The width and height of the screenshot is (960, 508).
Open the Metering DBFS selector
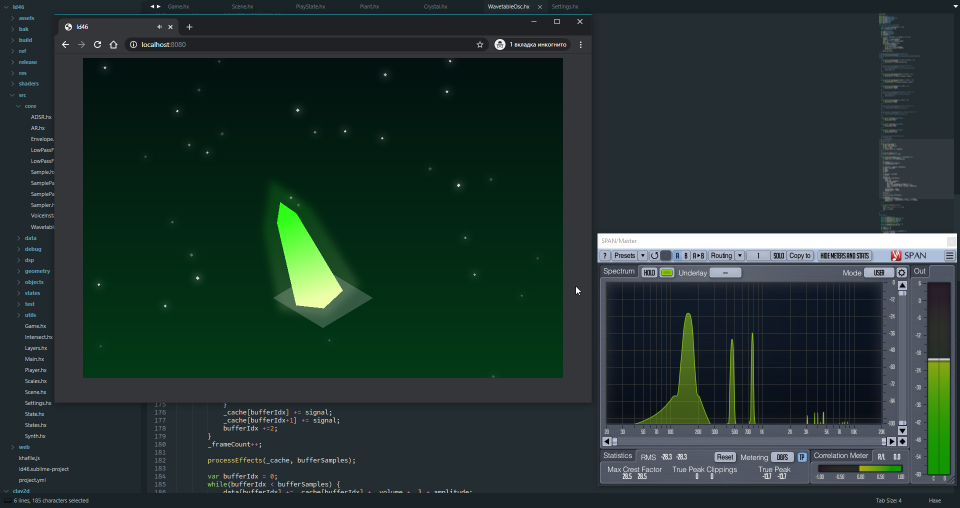pos(782,457)
